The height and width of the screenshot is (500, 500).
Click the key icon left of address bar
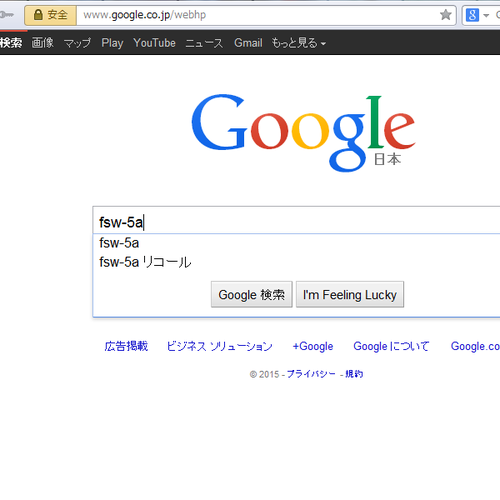pyautogui.click(x=7, y=15)
